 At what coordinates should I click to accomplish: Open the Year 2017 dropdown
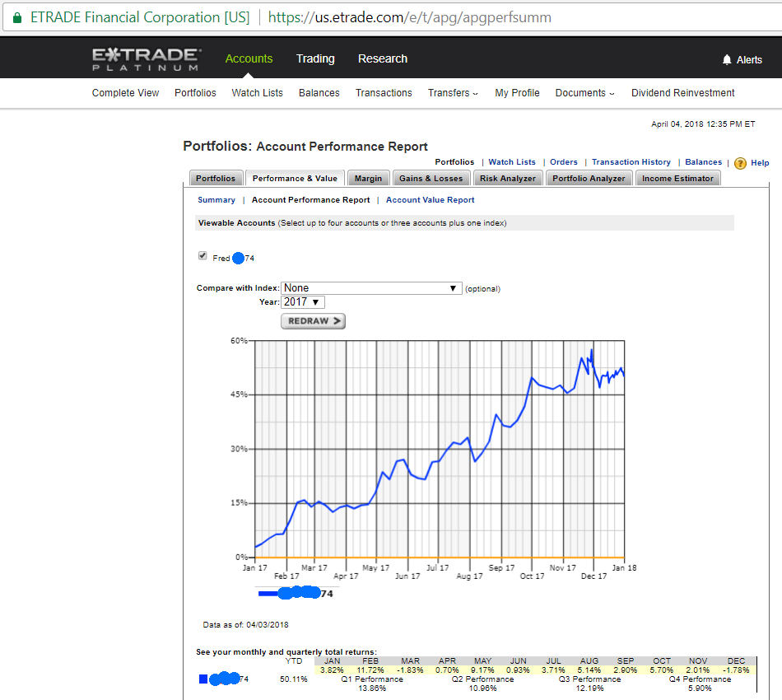coord(303,302)
